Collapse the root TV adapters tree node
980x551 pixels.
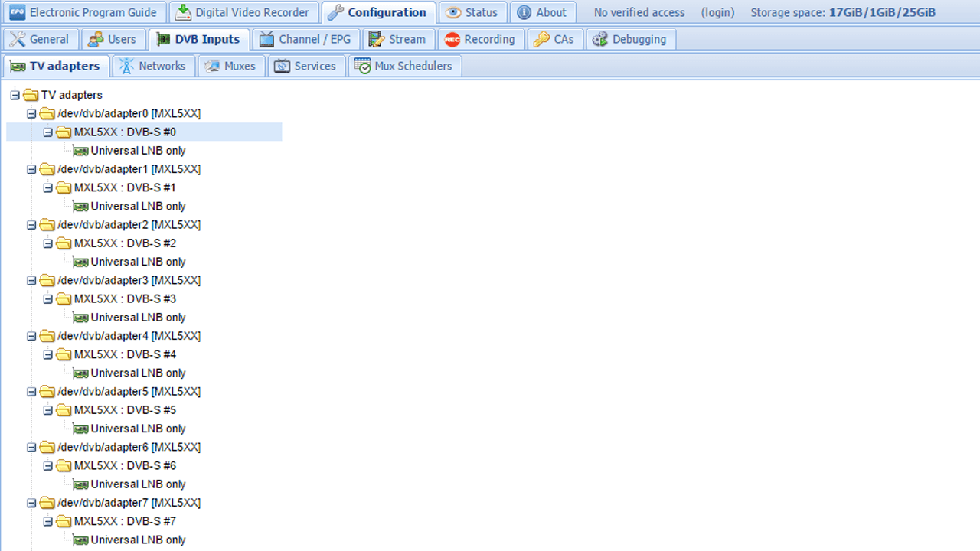point(15,95)
